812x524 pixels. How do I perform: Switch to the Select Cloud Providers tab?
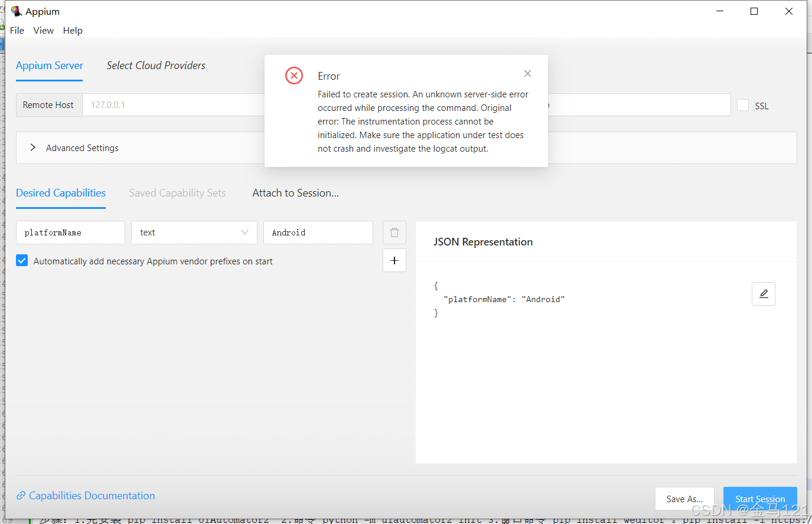coord(155,65)
